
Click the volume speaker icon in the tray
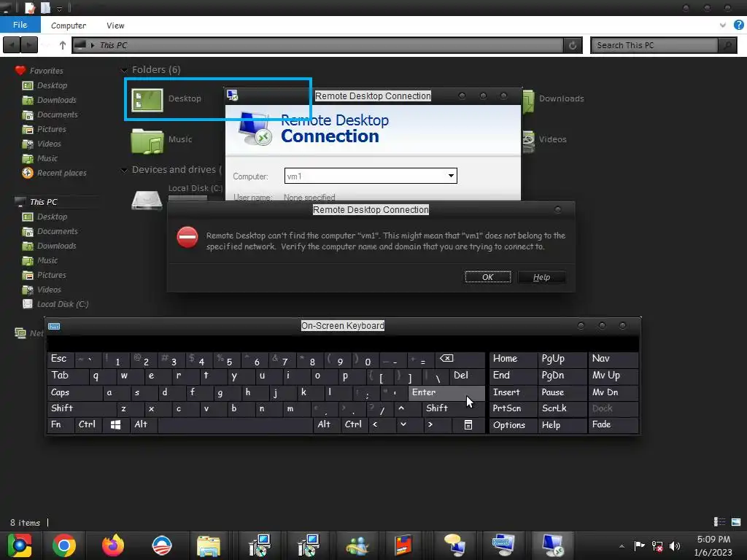click(675, 546)
